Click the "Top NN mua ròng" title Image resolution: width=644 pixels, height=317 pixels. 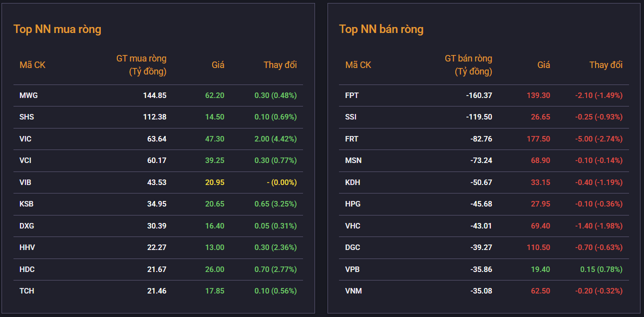point(57,29)
